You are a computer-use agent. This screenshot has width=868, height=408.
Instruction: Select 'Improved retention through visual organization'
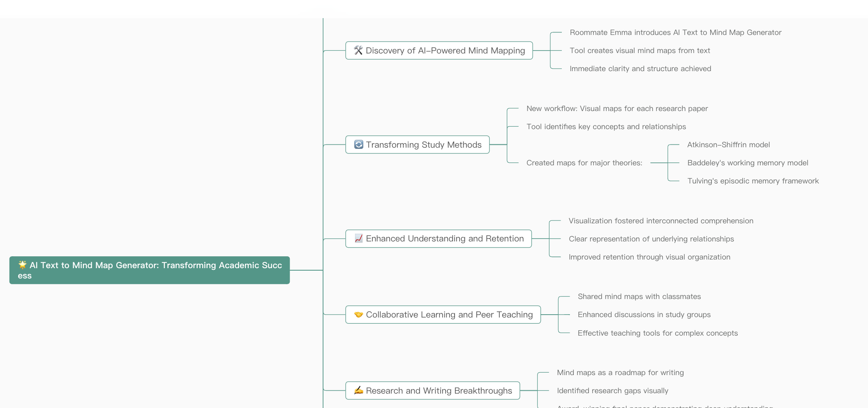[x=649, y=257]
